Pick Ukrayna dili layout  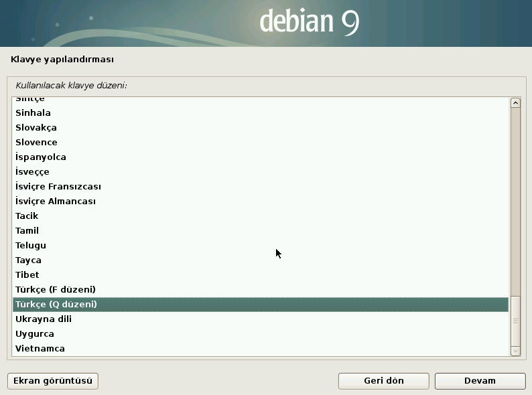click(x=261, y=319)
